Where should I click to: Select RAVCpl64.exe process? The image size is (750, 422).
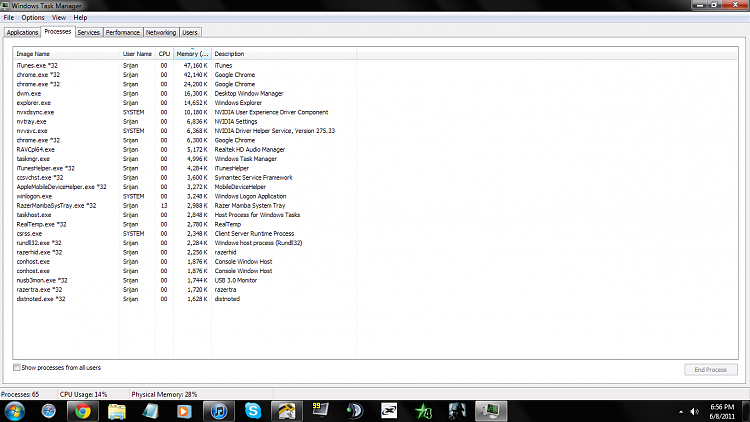(x=185, y=149)
